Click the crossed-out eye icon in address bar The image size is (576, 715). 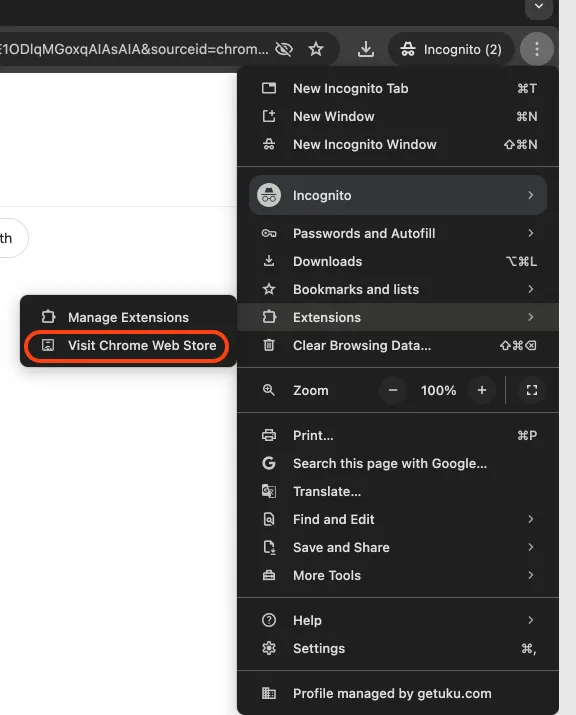(x=284, y=49)
